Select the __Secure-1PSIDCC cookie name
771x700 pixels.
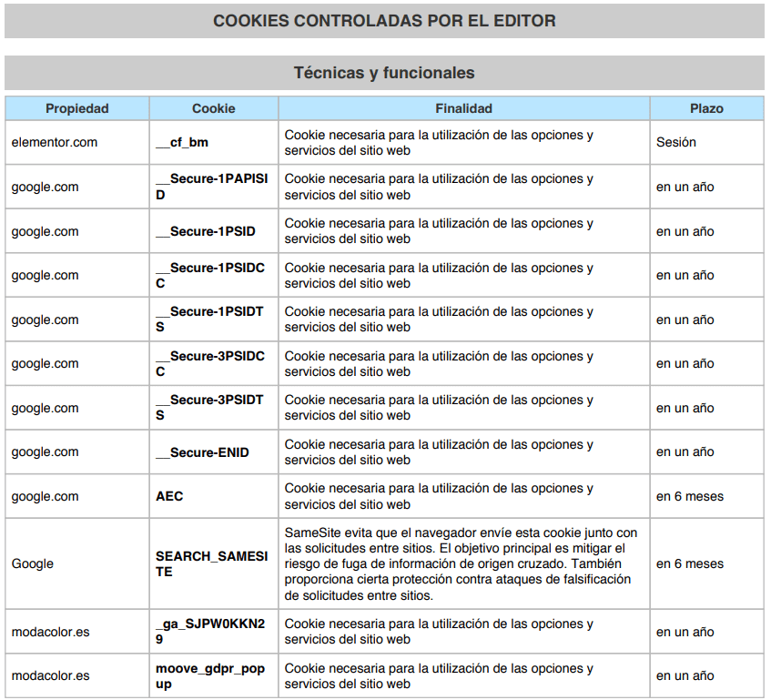(x=210, y=275)
